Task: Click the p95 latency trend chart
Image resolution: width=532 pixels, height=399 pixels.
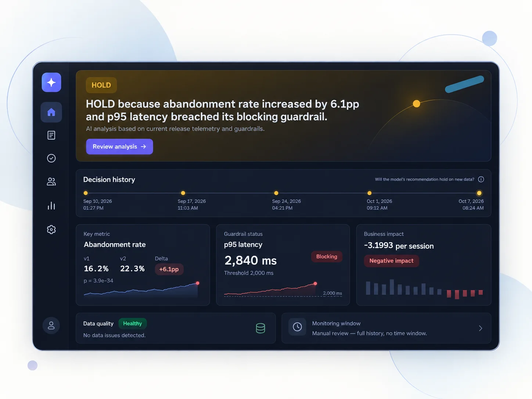Action: [x=283, y=290]
